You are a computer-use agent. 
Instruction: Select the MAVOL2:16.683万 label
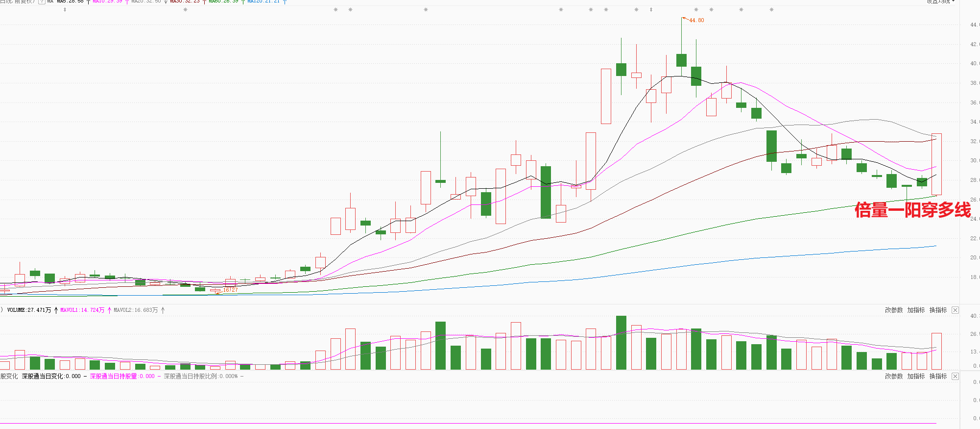(136, 310)
